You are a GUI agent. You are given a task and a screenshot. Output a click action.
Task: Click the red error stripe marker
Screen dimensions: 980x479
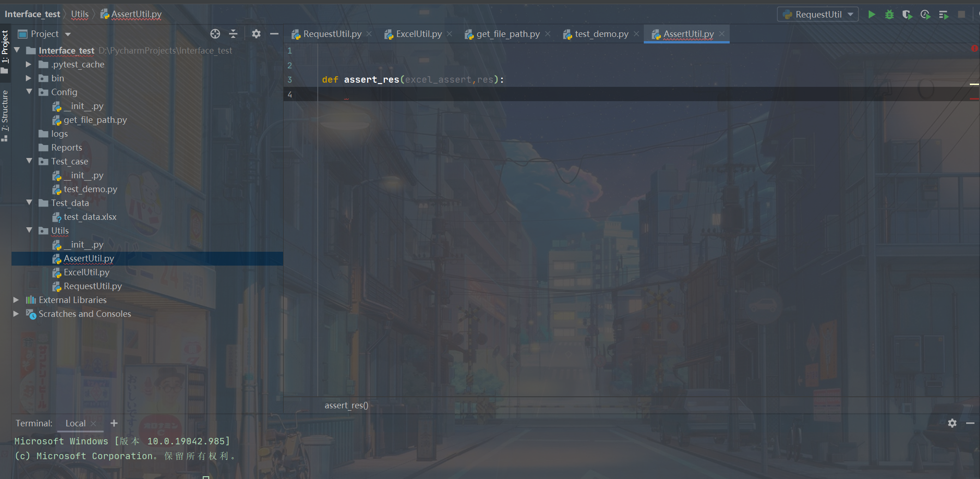pyautogui.click(x=974, y=99)
